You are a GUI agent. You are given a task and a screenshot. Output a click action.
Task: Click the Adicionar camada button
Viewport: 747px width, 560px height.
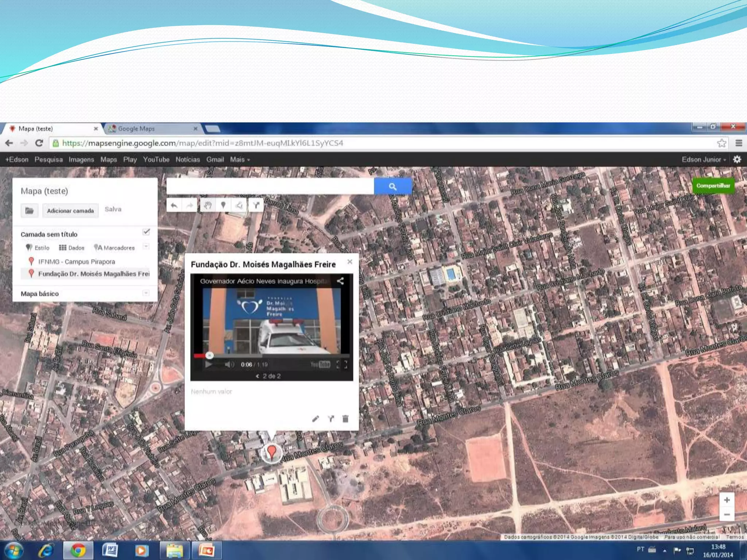tap(70, 211)
